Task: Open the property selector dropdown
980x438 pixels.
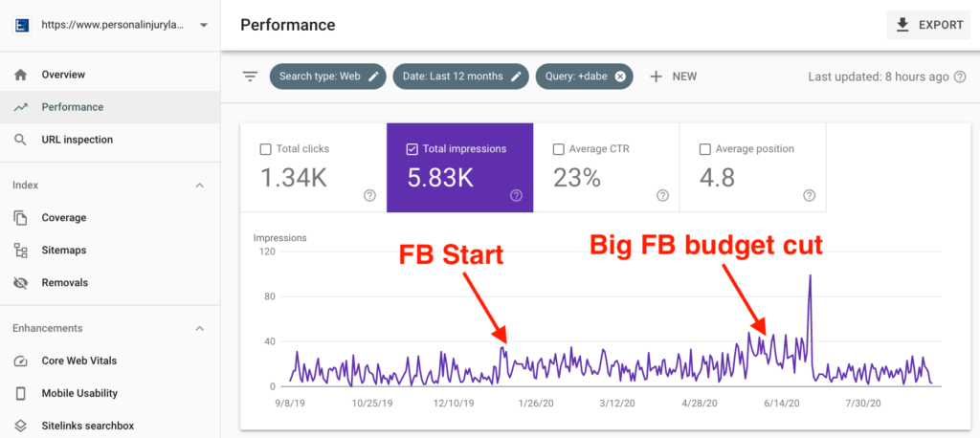Action: tap(204, 25)
